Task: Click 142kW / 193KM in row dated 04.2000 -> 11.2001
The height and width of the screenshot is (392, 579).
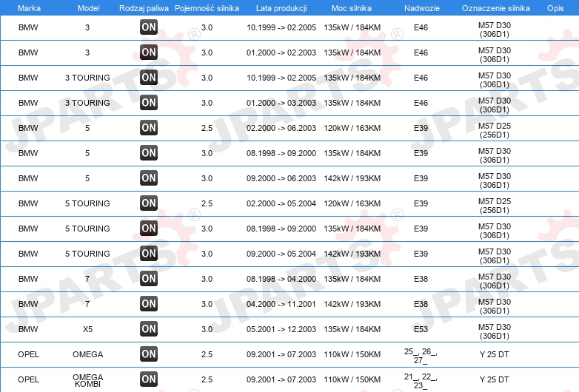Action: pos(352,304)
